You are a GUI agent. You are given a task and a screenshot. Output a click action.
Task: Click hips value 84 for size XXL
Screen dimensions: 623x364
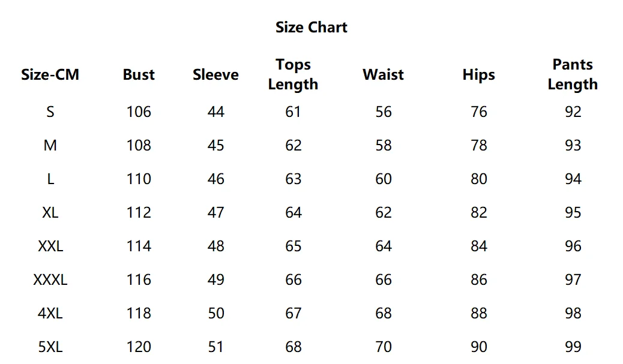click(478, 246)
